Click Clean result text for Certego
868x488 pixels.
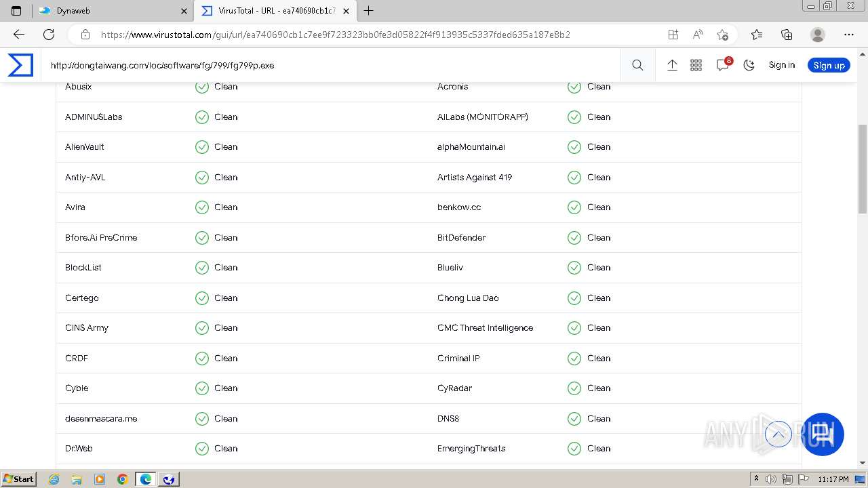[x=226, y=298]
